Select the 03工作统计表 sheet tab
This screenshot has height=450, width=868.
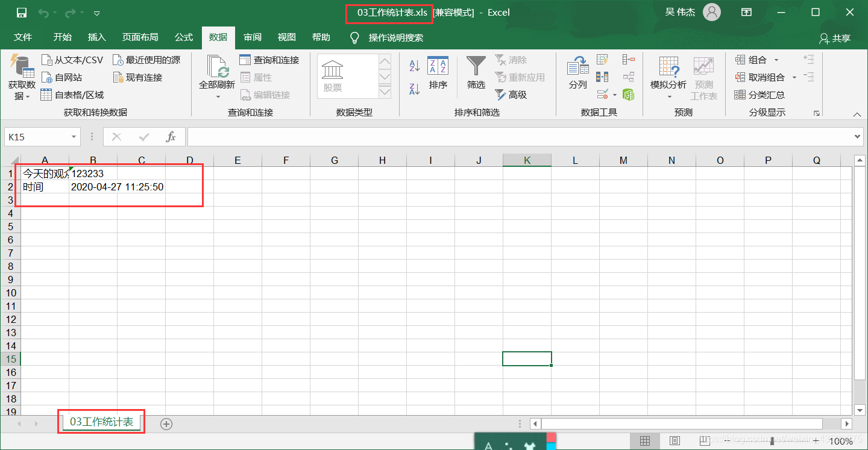pos(102,422)
